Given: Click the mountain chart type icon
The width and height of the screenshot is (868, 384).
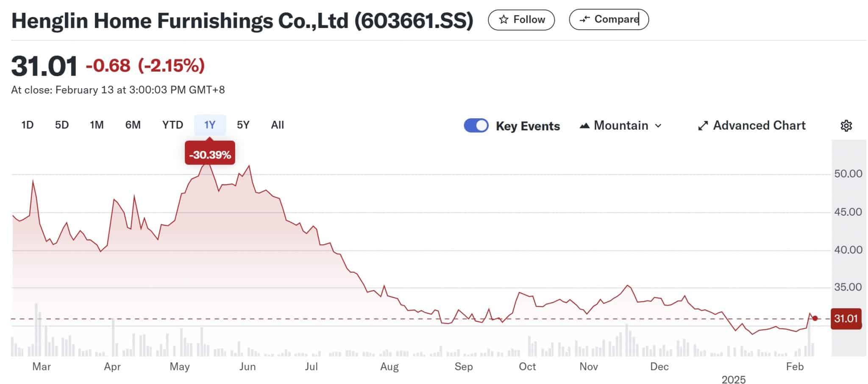Looking at the screenshot, I should tap(584, 125).
